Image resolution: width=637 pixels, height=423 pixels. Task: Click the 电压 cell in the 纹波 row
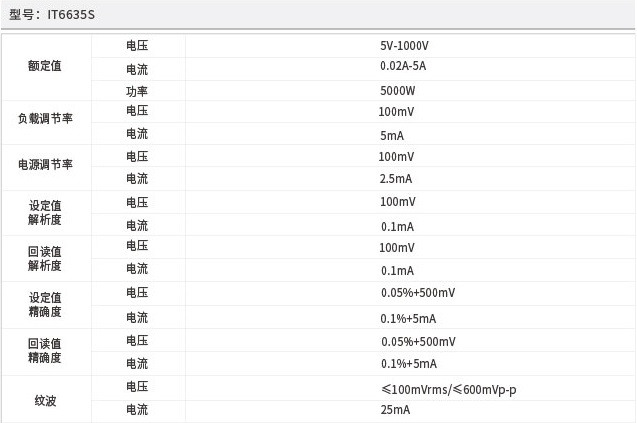(x=137, y=387)
